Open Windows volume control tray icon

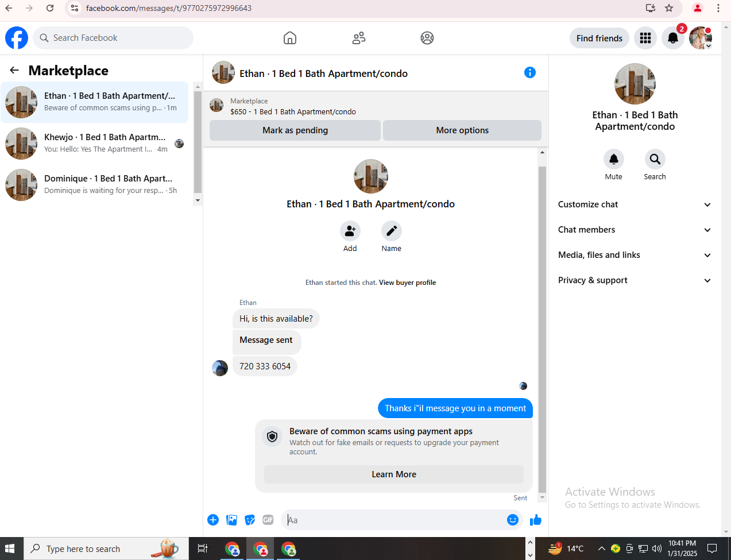[x=657, y=549]
